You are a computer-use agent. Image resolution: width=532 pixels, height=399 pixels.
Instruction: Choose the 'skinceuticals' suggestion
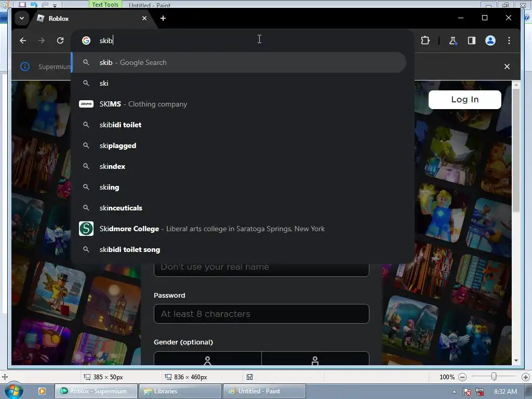[x=238, y=208]
